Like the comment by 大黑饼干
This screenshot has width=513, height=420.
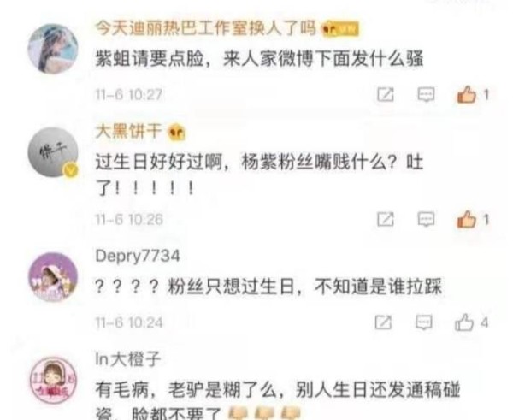pyautogui.click(x=466, y=219)
